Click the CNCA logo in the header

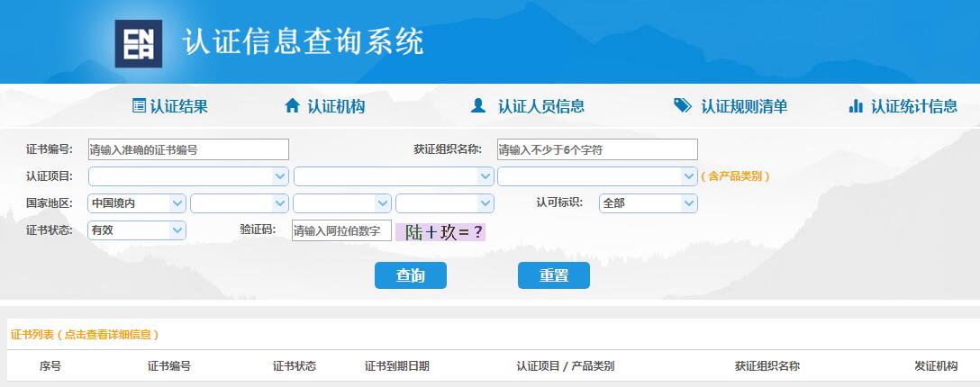138,43
